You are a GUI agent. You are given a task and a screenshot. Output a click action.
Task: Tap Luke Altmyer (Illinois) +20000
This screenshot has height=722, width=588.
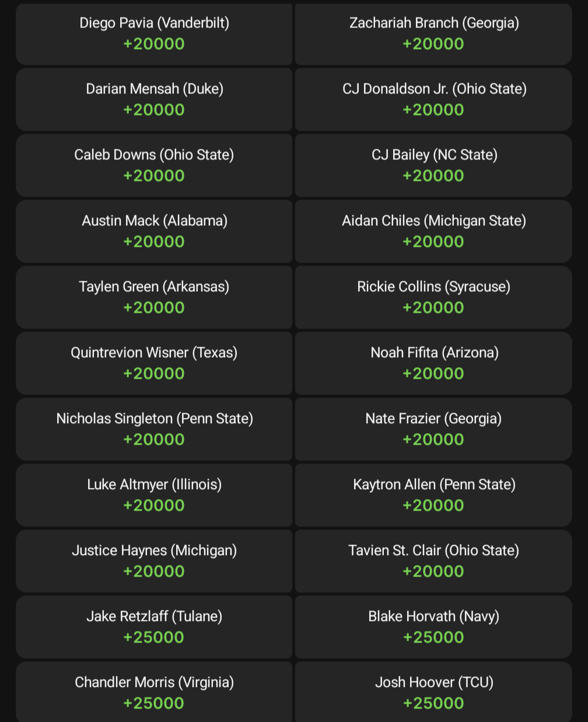click(154, 495)
